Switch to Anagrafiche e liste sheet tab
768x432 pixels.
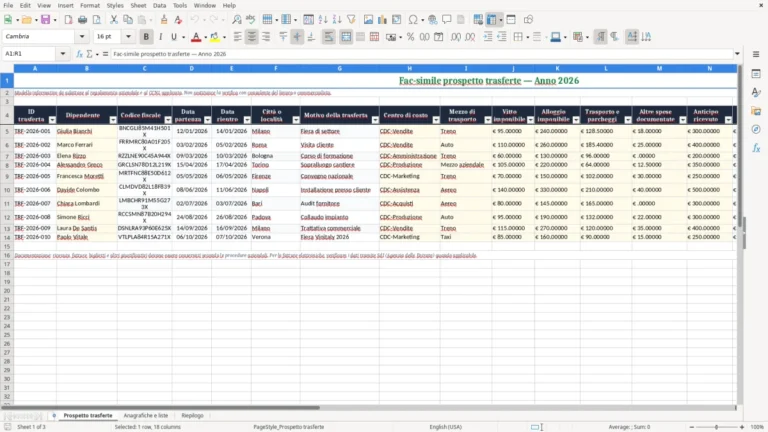(145, 415)
